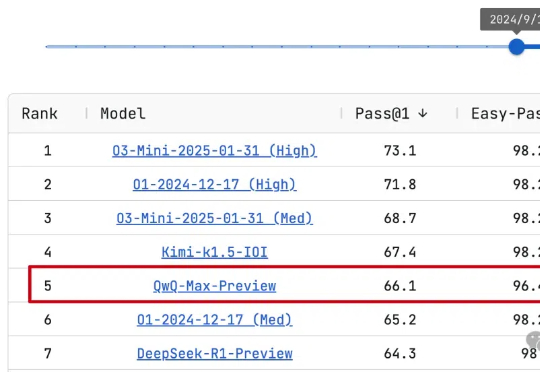The height and width of the screenshot is (372, 540).
Task: Click the Easy-Pass column header
Action: point(505,114)
